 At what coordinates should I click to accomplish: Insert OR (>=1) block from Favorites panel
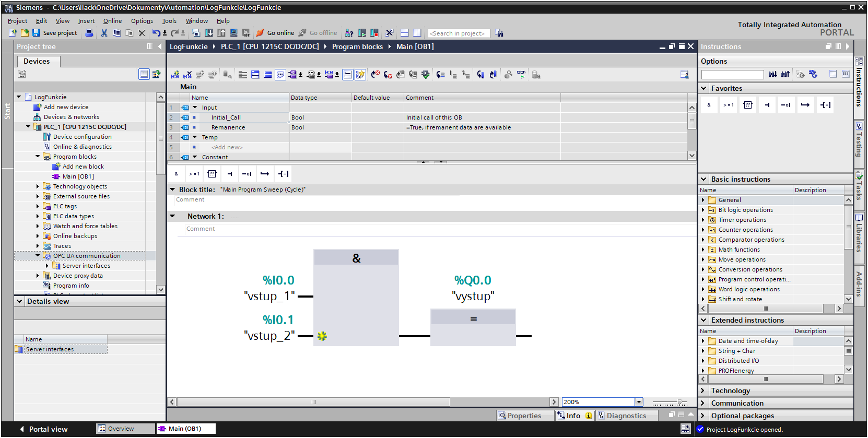click(728, 105)
